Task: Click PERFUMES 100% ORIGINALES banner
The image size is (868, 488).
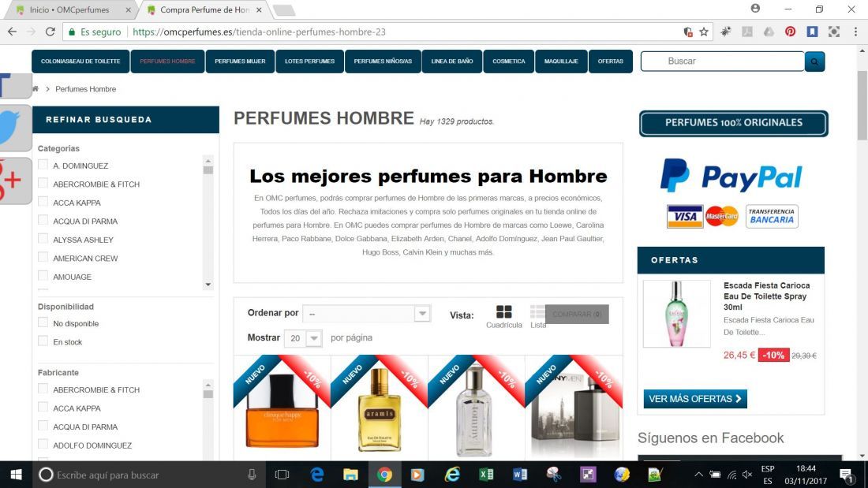Action: point(733,123)
